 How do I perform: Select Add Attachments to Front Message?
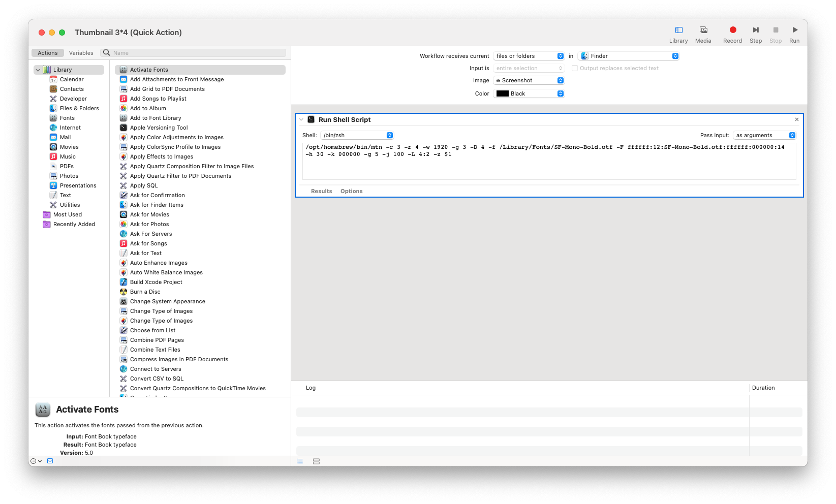176,79
